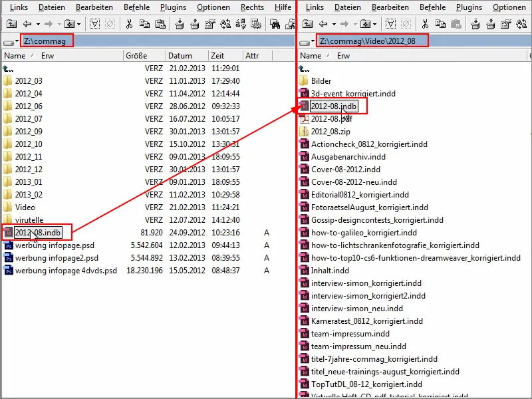Image resolution: width=532 pixels, height=399 pixels.
Task: Open file properties icon in right toolbar
Action: pyautogui.click(x=506, y=24)
